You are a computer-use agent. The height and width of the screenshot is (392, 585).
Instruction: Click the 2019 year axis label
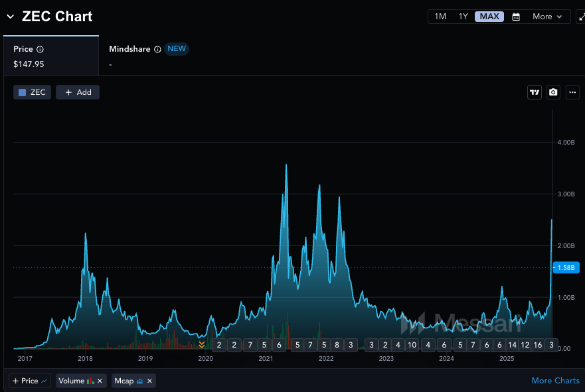pos(145,358)
